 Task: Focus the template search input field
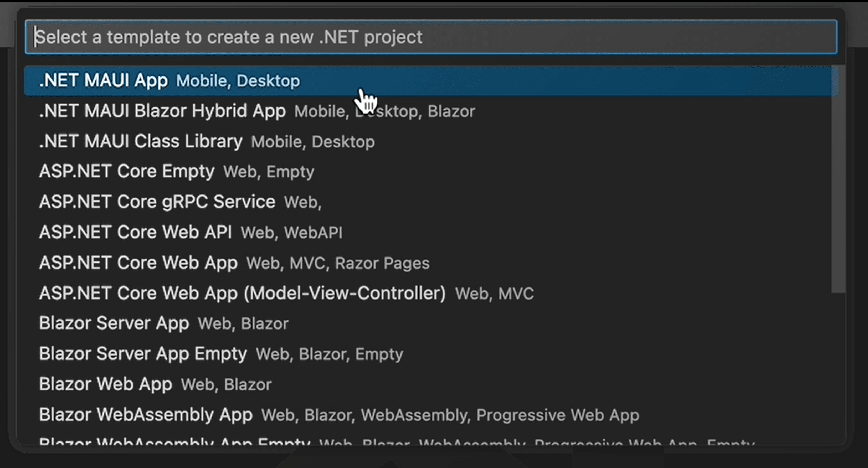pyautogui.click(x=431, y=37)
